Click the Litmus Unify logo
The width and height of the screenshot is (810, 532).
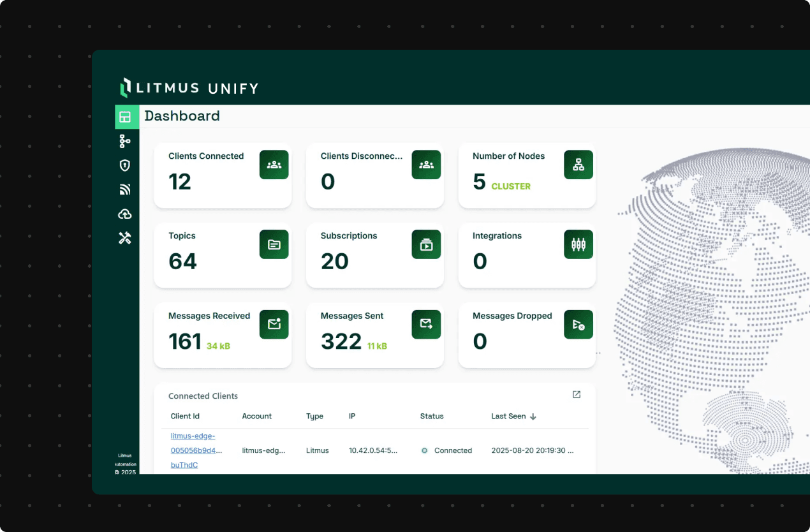click(x=189, y=87)
